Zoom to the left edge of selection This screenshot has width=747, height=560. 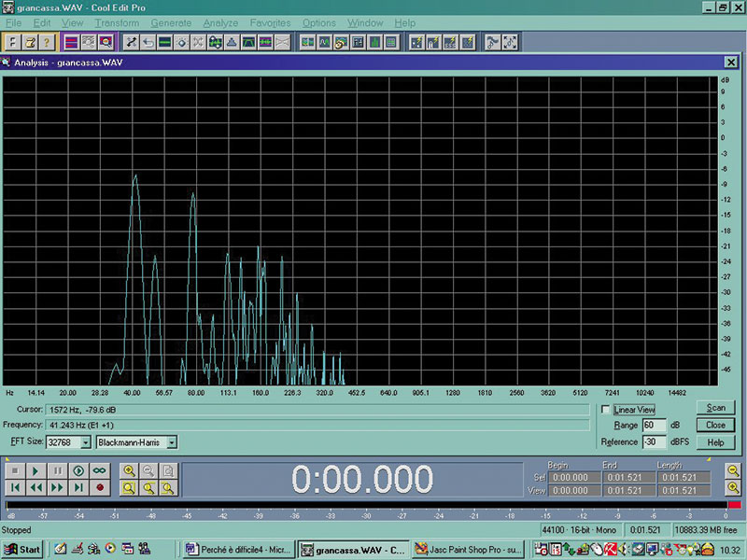point(148,487)
